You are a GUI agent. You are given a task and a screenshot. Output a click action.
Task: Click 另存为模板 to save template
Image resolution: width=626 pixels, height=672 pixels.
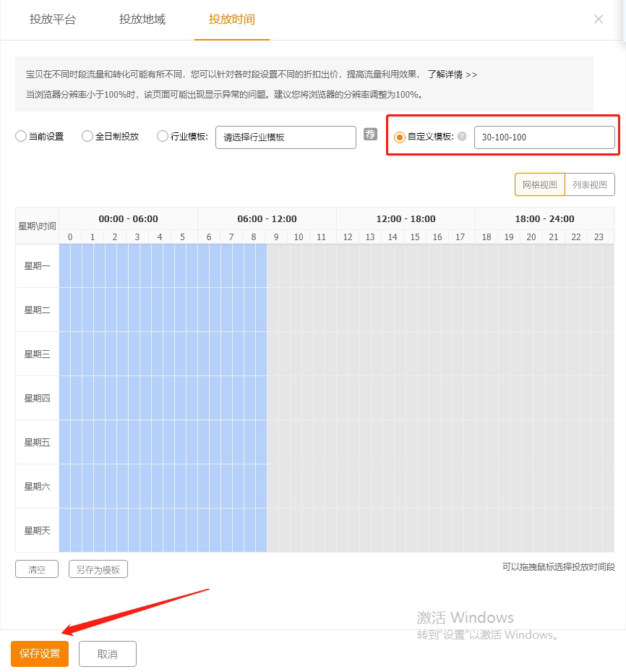98,569
